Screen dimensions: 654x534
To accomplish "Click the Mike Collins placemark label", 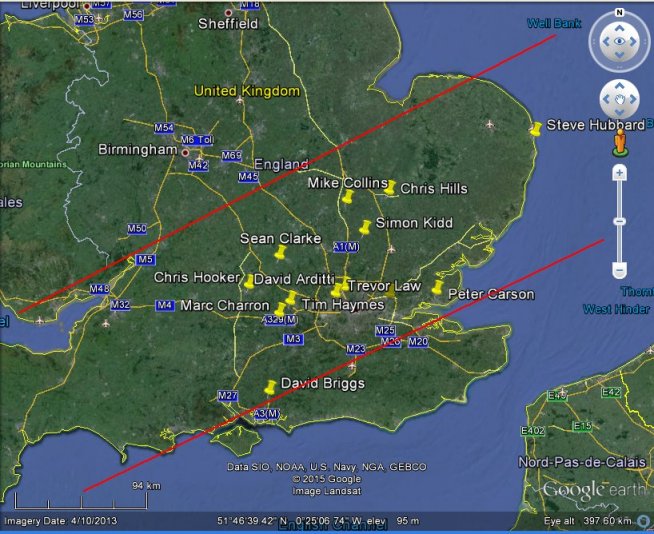I will 346,184.
